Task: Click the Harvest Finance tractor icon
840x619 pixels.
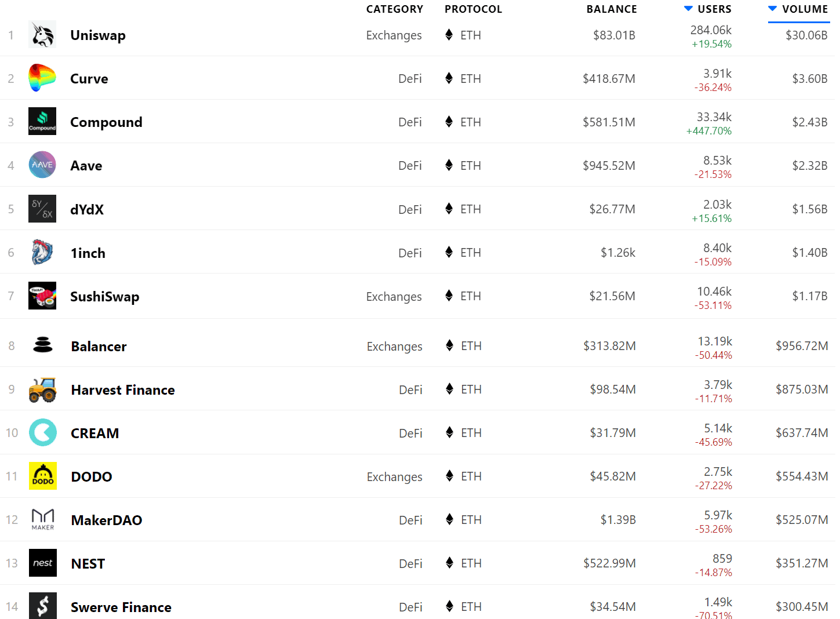Action: (43, 389)
